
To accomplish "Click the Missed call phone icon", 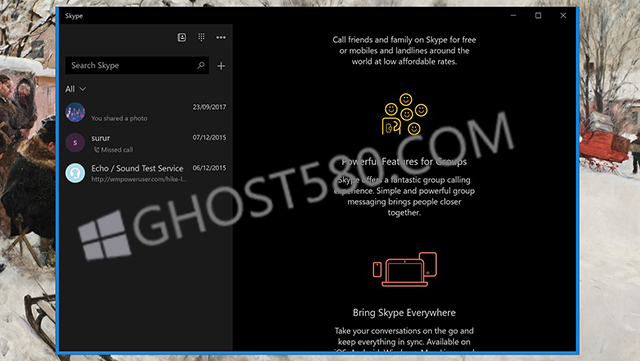I will [97, 150].
